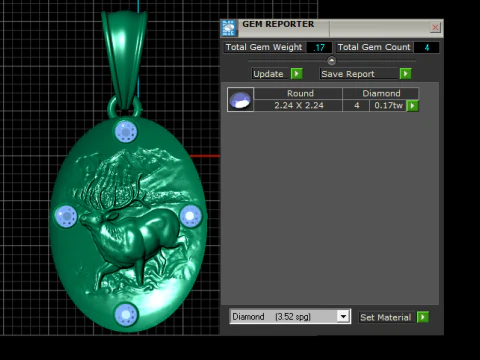This screenshot has width=480, height=360.
Task: Open the Diamond material dropdown
Action: (x=343, y=316)
